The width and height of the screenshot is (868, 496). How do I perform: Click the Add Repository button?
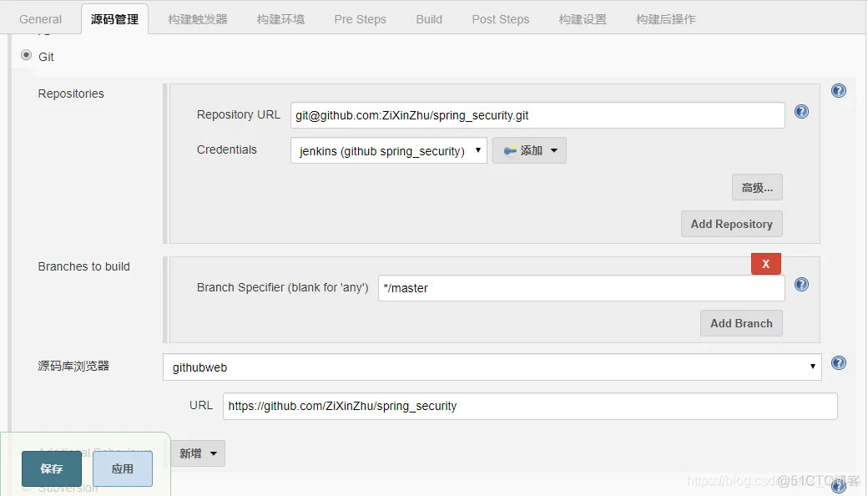tap(731, 224)
